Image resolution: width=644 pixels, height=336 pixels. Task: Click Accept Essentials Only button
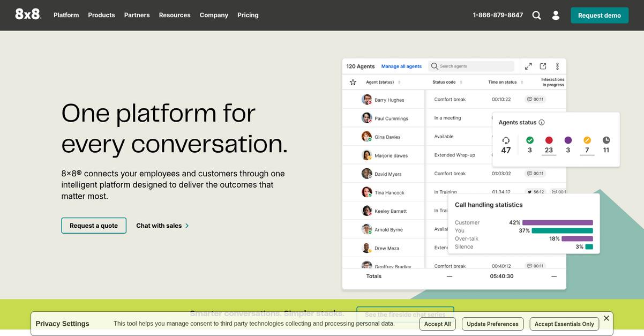[564, 324]
